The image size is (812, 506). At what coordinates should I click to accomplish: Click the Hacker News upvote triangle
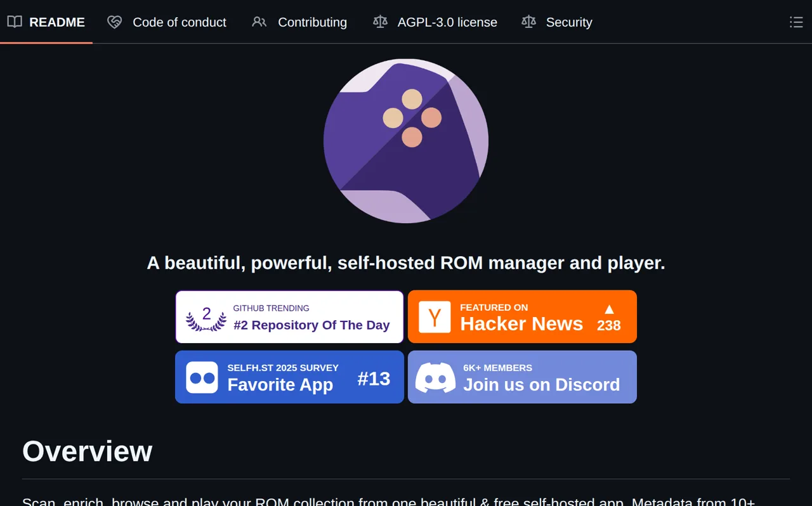pos(609,309)
